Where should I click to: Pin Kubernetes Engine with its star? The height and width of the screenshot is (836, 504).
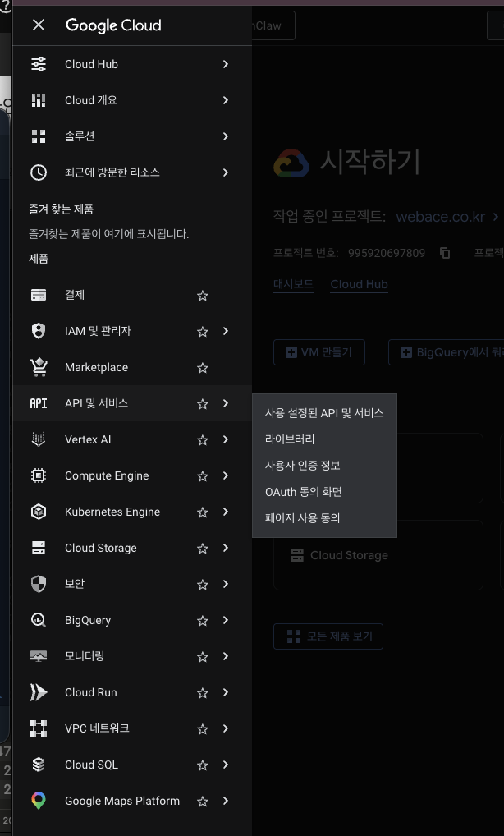coord(203,512)
